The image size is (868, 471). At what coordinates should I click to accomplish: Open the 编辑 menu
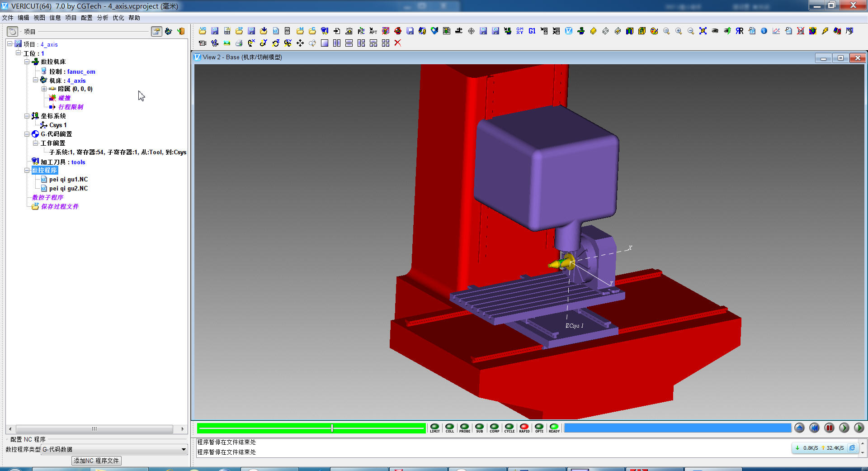pos(24,18)
